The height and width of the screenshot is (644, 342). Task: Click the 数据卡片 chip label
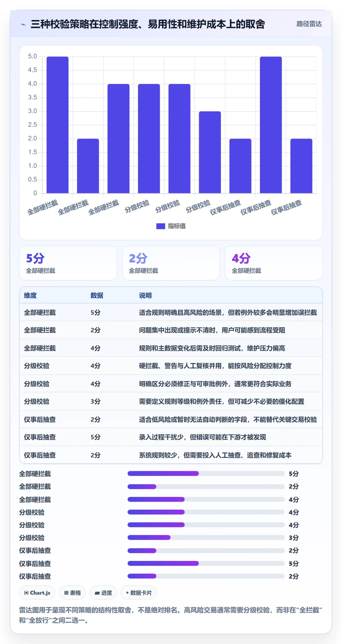[141, 593]
